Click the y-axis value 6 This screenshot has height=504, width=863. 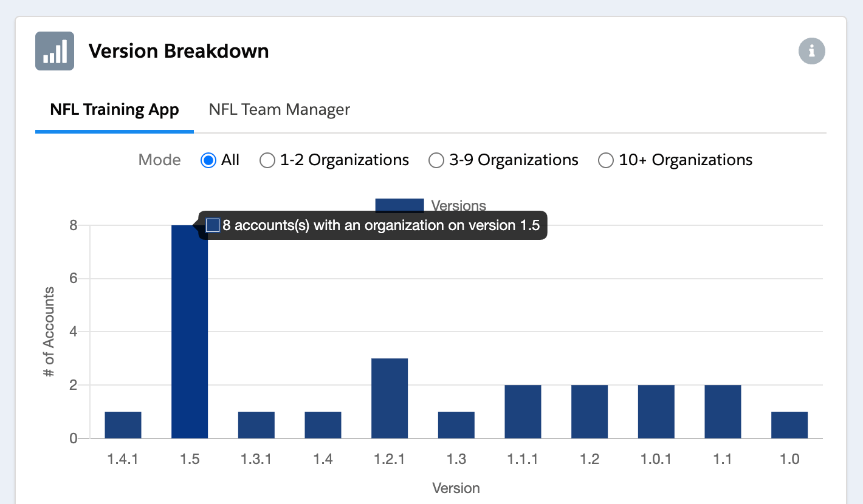point(74,279)
